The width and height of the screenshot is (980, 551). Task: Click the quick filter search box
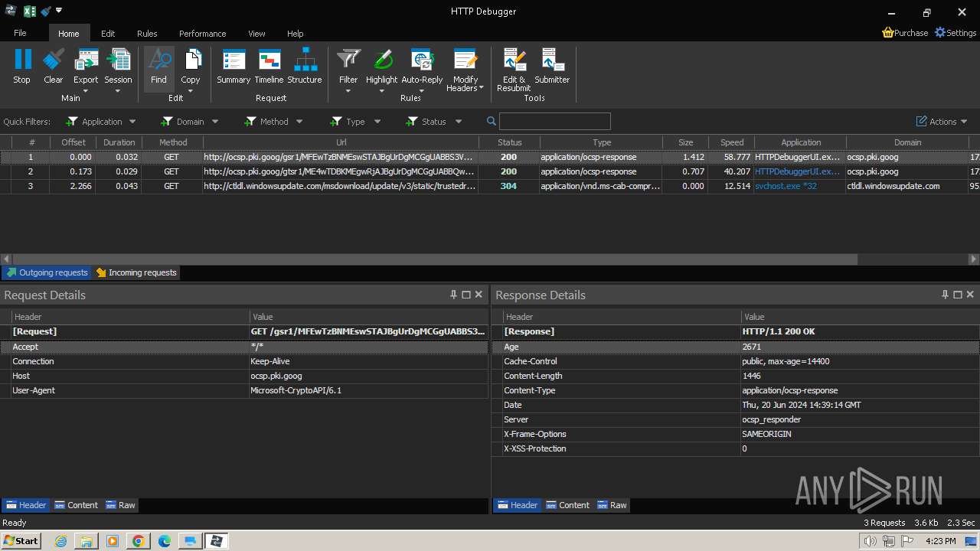click(x=554, y=121)
